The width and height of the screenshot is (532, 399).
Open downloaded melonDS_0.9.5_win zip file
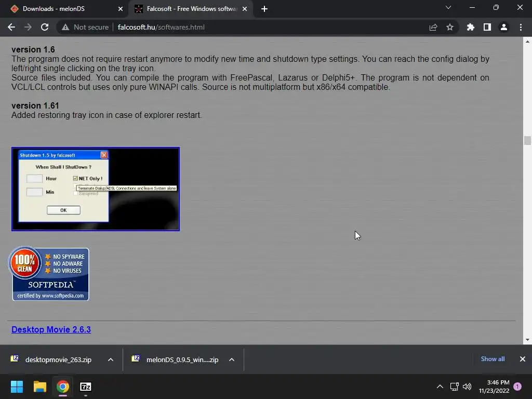(176, 360)
